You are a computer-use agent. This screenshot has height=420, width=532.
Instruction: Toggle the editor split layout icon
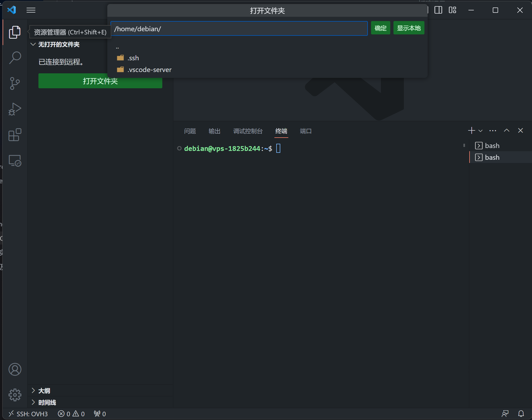[438, 10]
